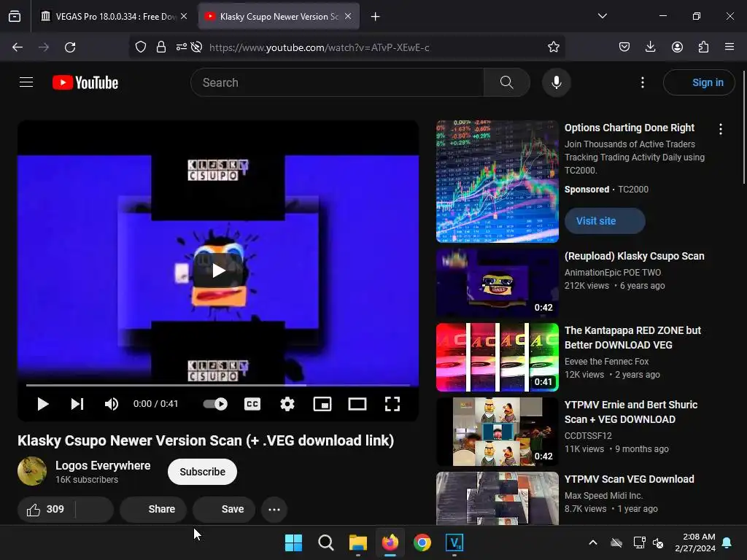Click the page vertical scrollbar
Viewport: 747px width, 560px height.
click(x=744, y=128)
